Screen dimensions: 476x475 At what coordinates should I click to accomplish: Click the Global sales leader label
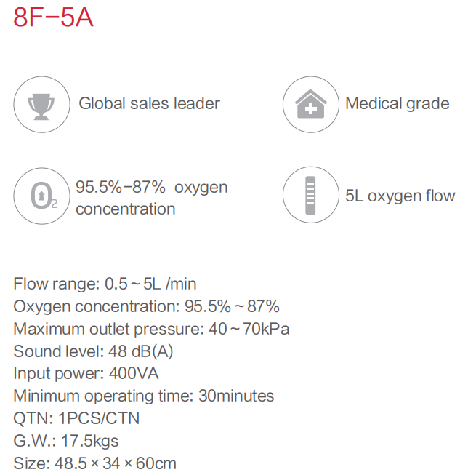pyautogui.click(x=150, y=103)
